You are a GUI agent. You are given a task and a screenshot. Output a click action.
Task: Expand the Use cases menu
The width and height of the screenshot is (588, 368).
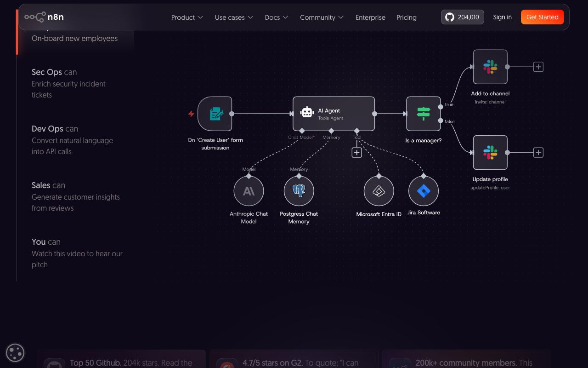234,17
